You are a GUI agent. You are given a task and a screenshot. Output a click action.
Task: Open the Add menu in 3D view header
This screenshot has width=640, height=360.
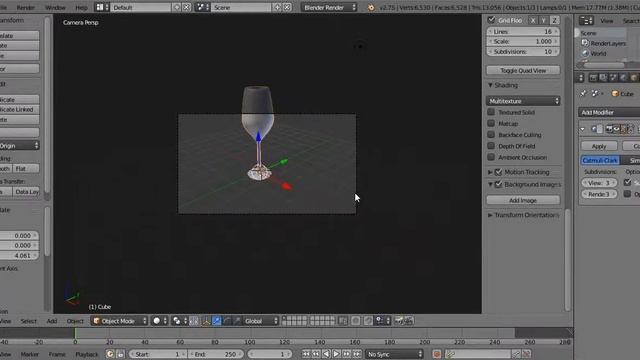(x=52, y=321)
